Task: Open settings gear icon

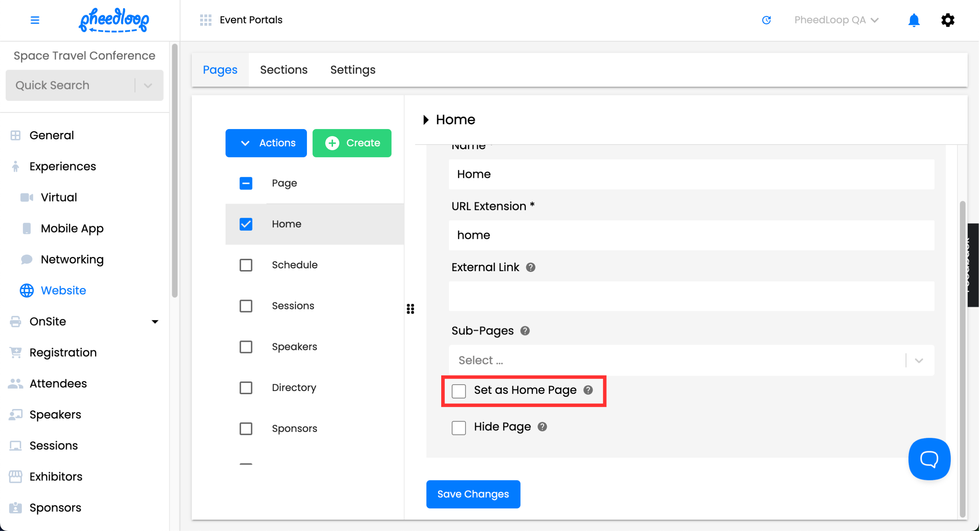Action: (x=947, y=20)
